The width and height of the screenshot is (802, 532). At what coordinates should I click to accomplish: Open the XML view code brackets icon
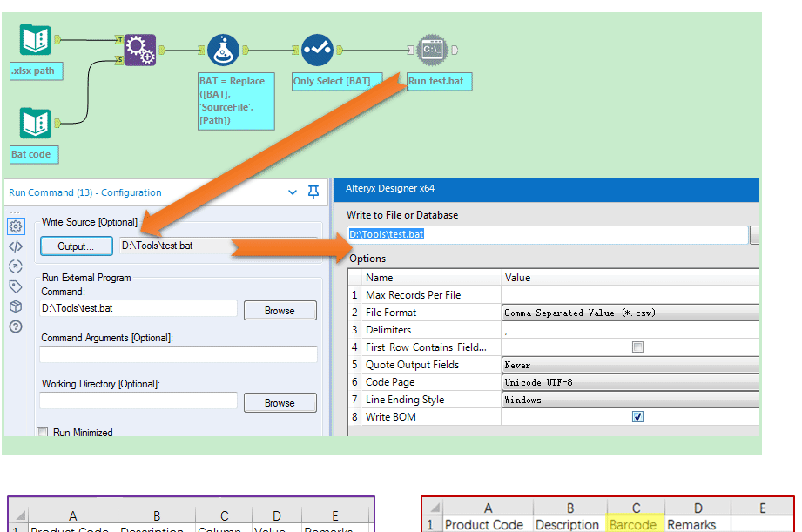click(x=16, y=246)
